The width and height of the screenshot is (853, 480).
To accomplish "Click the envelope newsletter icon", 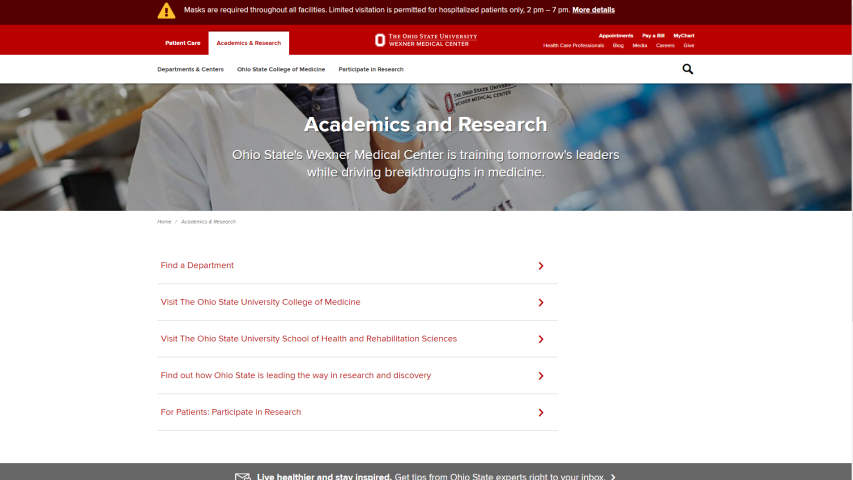I will (x=242, y=477).
